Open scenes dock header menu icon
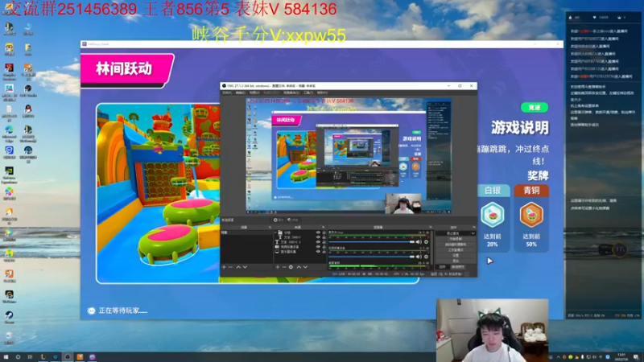This screenshot has width=644, height=362. point(270,228)
